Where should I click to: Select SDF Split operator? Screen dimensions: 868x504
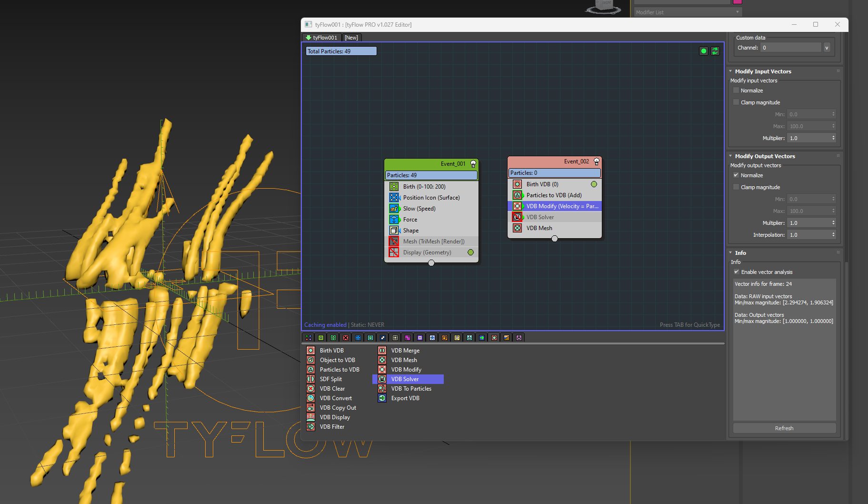(331, 379)
